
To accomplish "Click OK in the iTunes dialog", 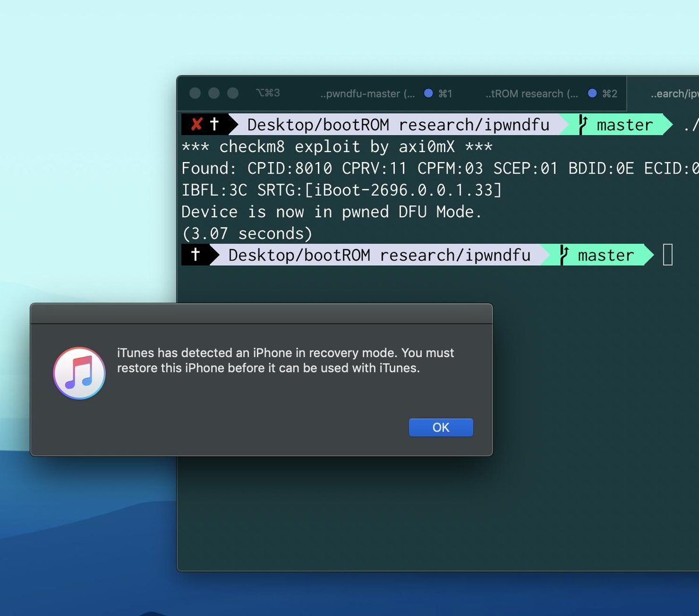I will [x=441, y=427].
